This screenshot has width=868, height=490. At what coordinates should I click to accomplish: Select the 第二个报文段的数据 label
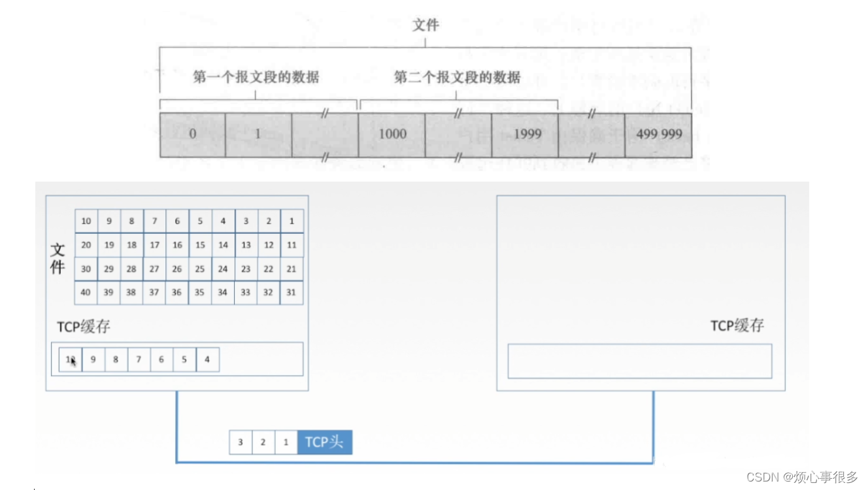click(457, 77)
